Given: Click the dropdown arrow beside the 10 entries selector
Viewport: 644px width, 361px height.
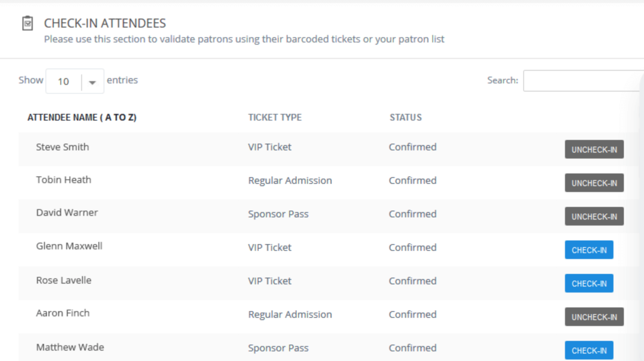Looking at the screenshot, I should coord(92,82).
